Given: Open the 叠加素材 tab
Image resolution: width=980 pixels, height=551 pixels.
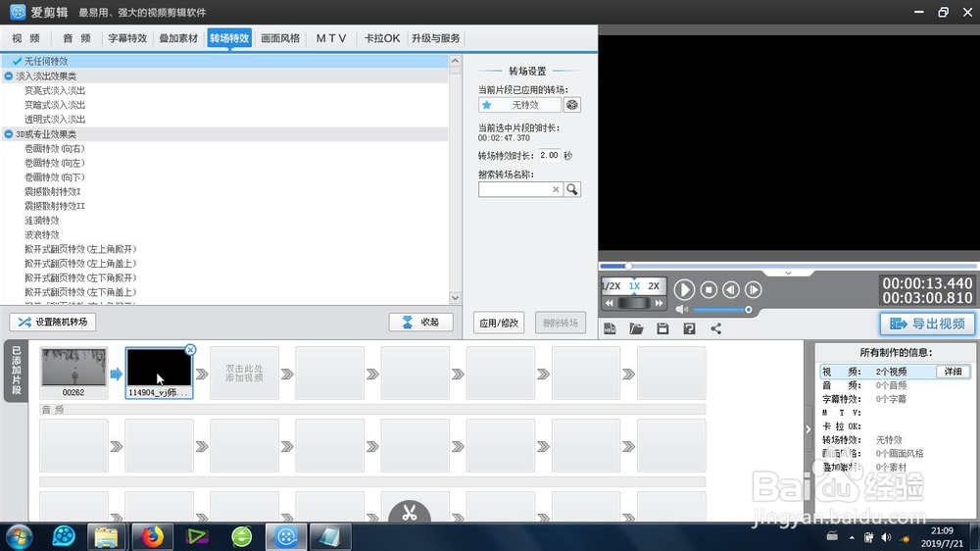Looking at the screenshot, I should click(x=178, y=38).
